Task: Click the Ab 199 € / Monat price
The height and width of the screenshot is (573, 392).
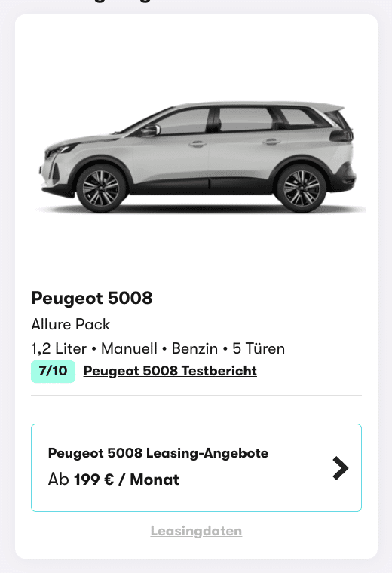Action: click(x=114, y=480)
